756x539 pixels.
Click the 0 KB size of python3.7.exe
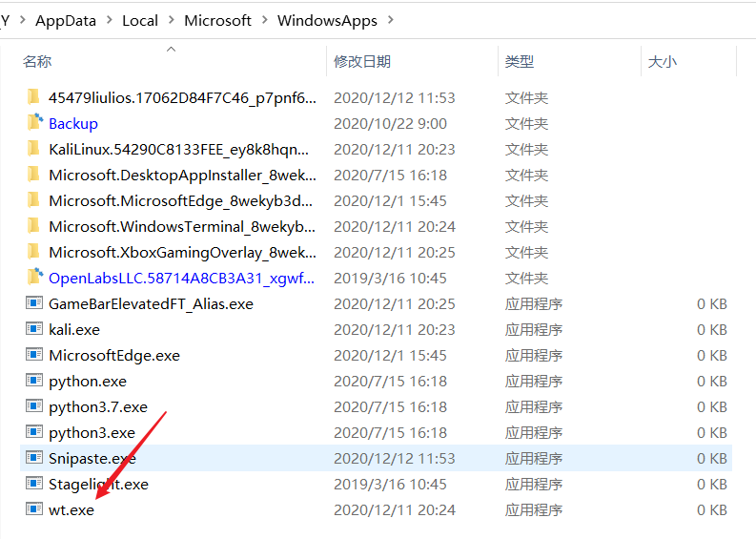pos(711,407)
